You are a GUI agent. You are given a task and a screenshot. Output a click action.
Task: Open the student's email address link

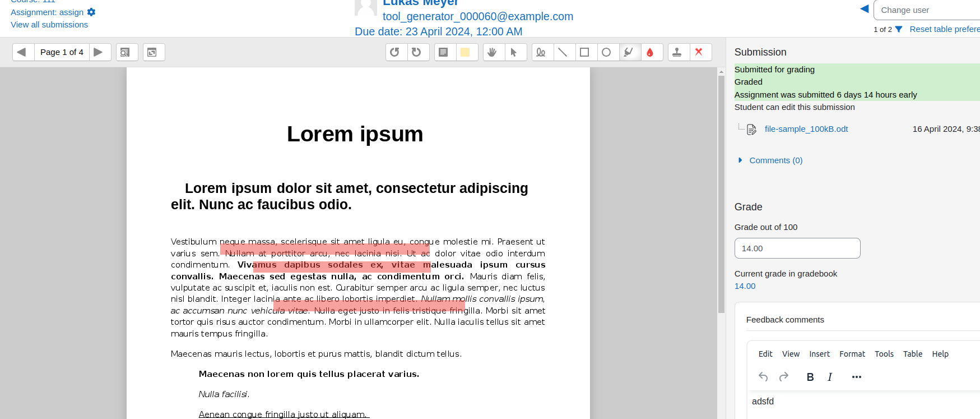pos(478,16)
